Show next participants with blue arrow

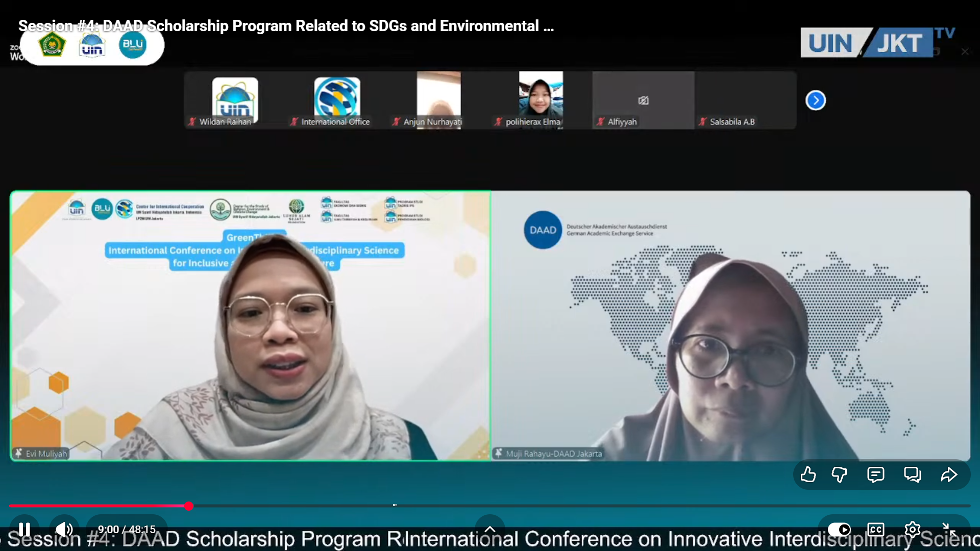(815, 100)
